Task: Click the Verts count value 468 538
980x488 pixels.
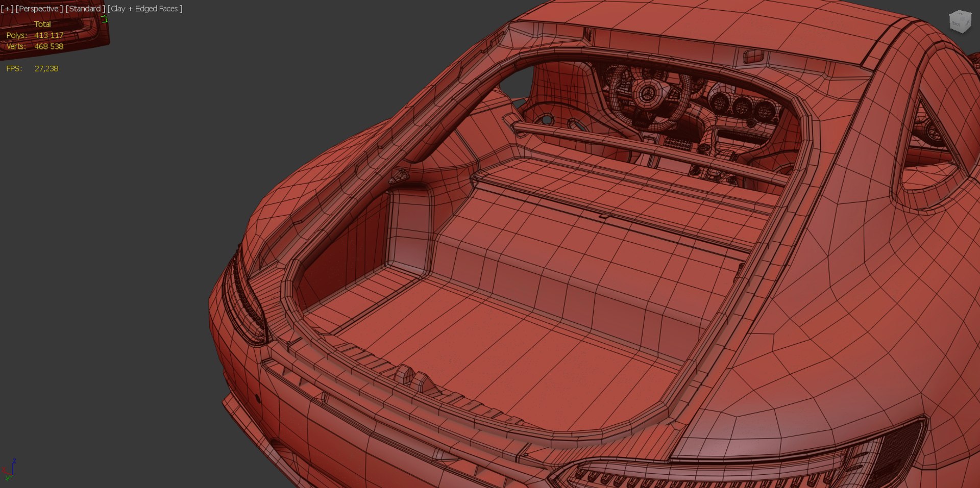Action: tap(49, 46)
